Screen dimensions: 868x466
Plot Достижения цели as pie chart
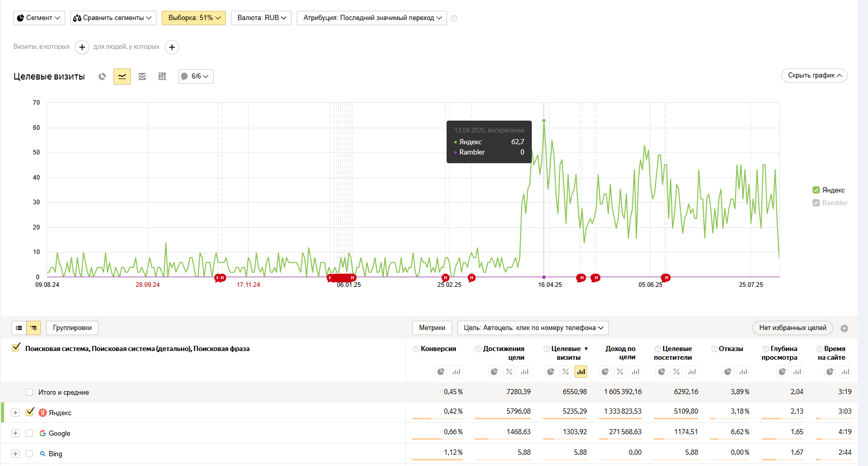pos(494,372)
